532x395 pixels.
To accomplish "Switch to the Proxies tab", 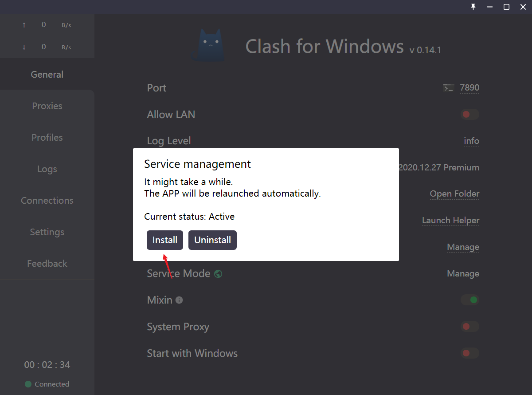I will 47,106.
